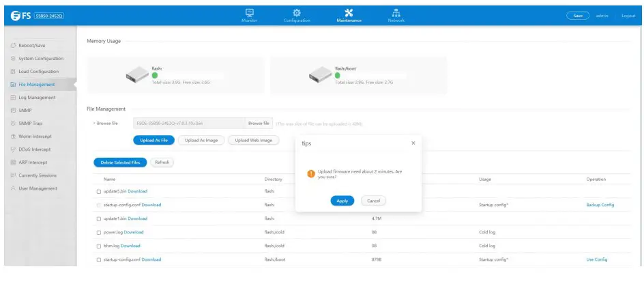
Task: Close the tips dialog with X
Action: (413, 143)
